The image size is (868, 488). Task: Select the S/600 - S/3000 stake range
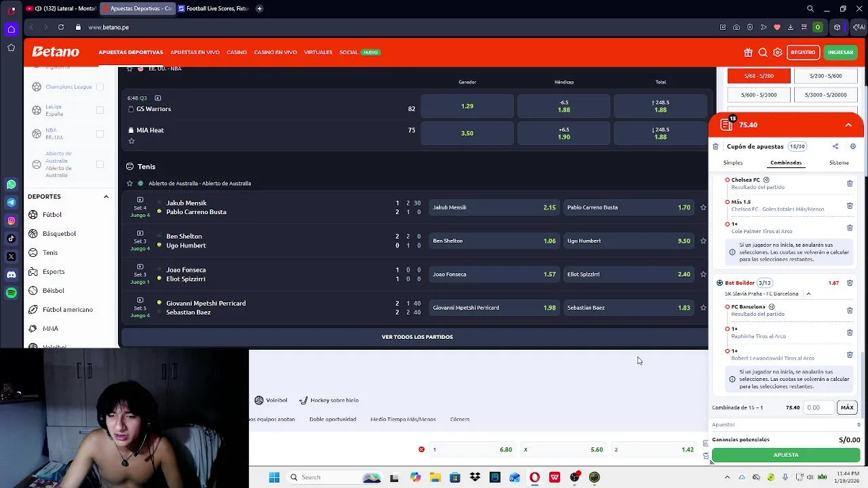click(x=759, y=95)
